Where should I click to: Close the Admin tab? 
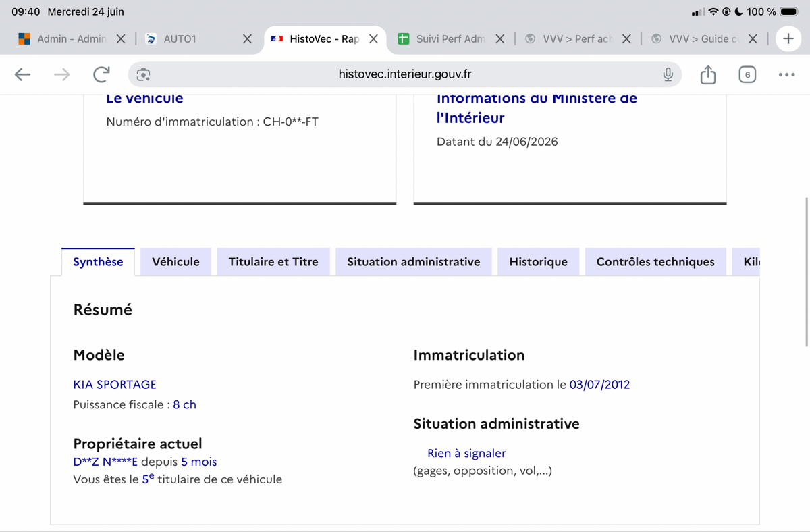[121, 38]
